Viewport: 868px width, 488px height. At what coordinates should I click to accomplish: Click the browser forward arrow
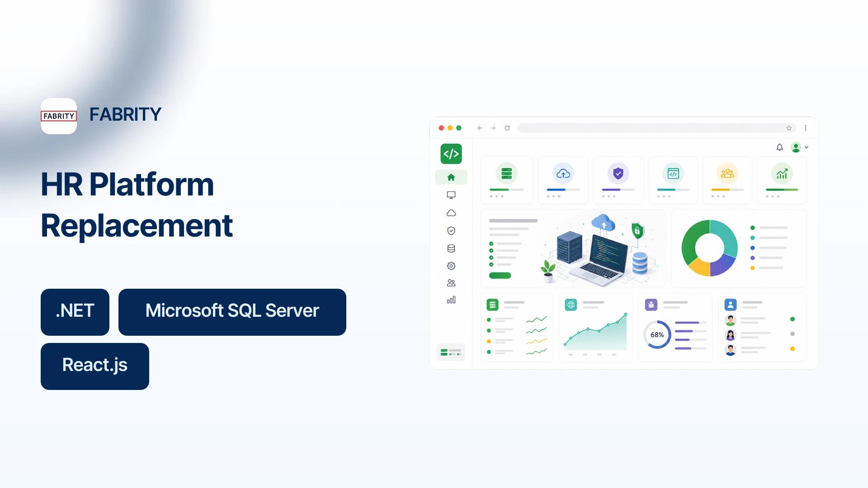(493, 128)
